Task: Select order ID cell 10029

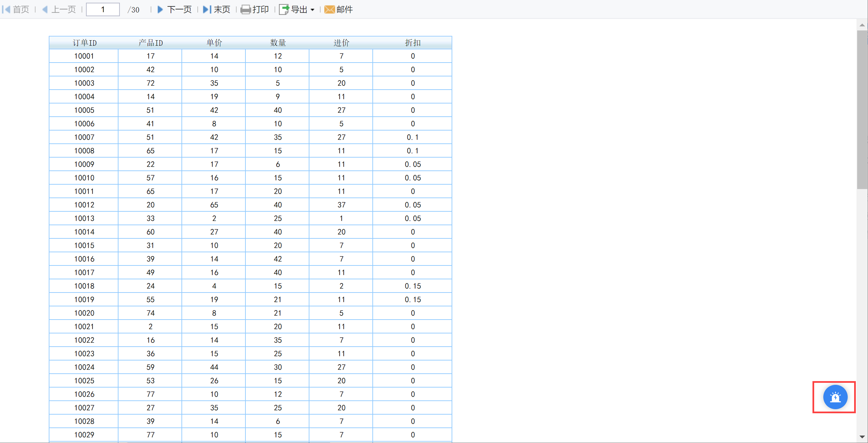Action: point(84,435)
